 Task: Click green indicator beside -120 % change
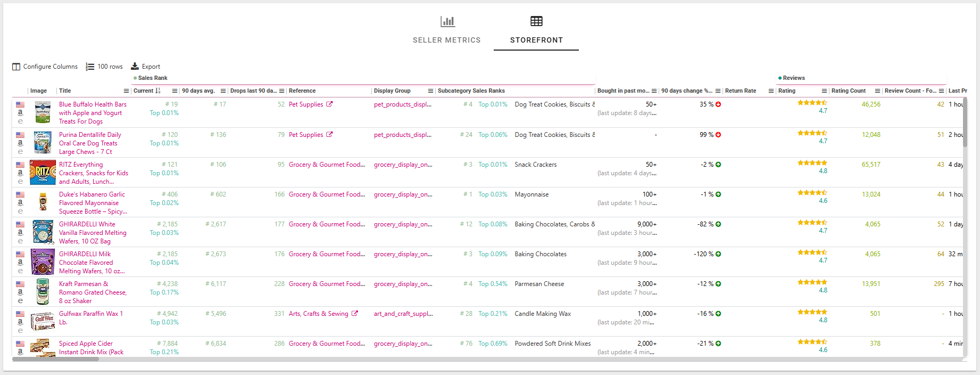click(718, 254)
